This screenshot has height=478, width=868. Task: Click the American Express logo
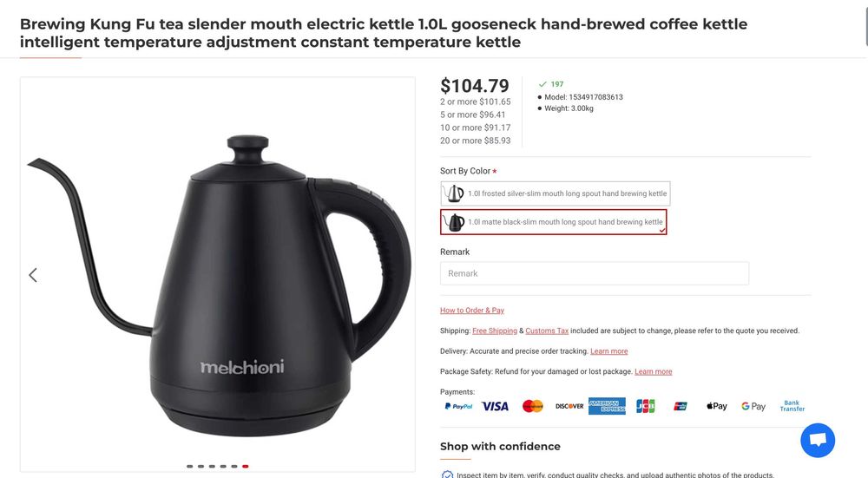click(x=607, y=406)
